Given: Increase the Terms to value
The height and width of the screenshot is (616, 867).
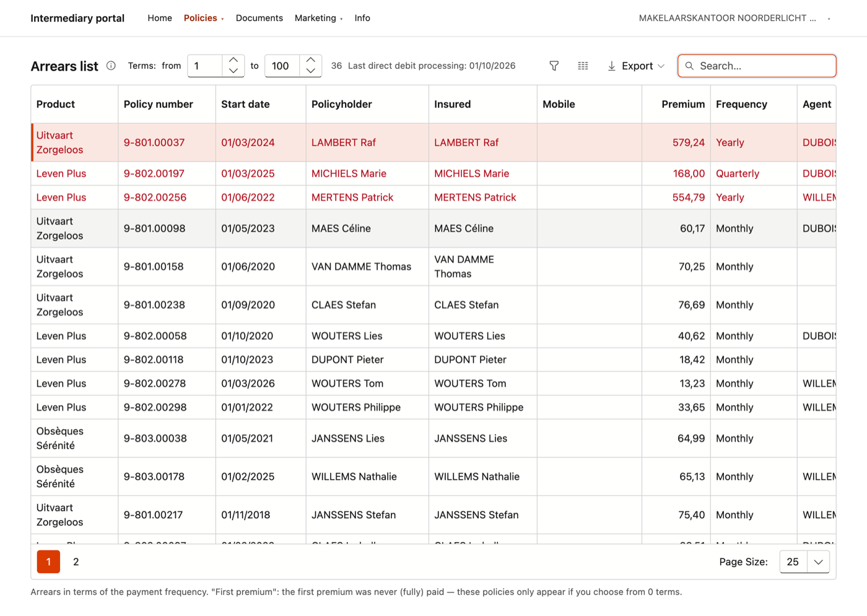Looking at the screenshot, I should coord(311,60).
